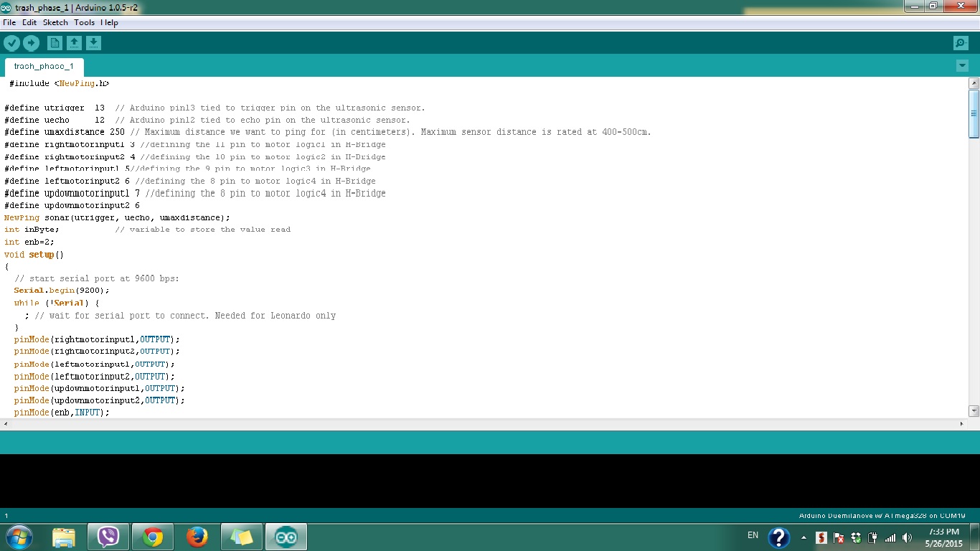Screen dimensions: 980x551
Task: Click the '#define umaxdistance 250' line
Action: pyautogui.click(x=328, y=132)
